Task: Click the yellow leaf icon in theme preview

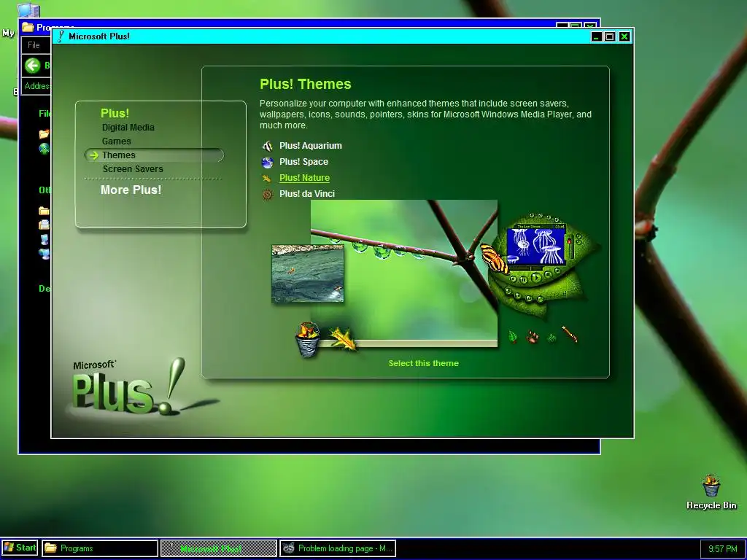Action: pyautogui.click(x=343, y=338)
